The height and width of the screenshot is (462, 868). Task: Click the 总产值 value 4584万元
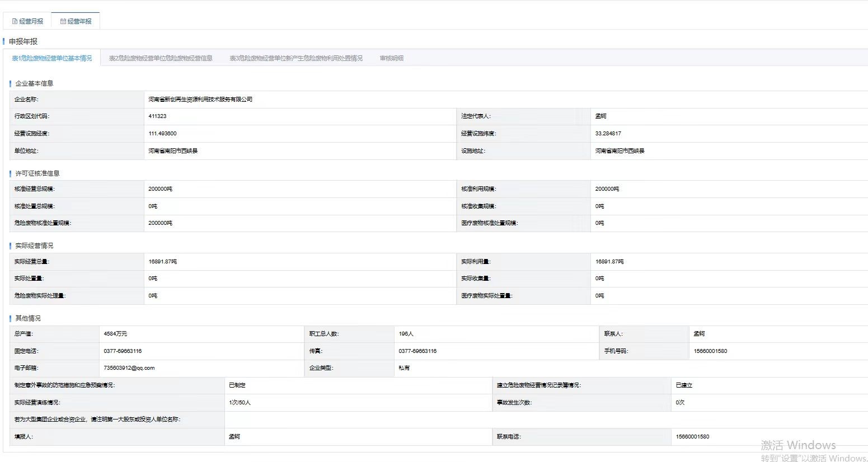[x=115, y=334]
